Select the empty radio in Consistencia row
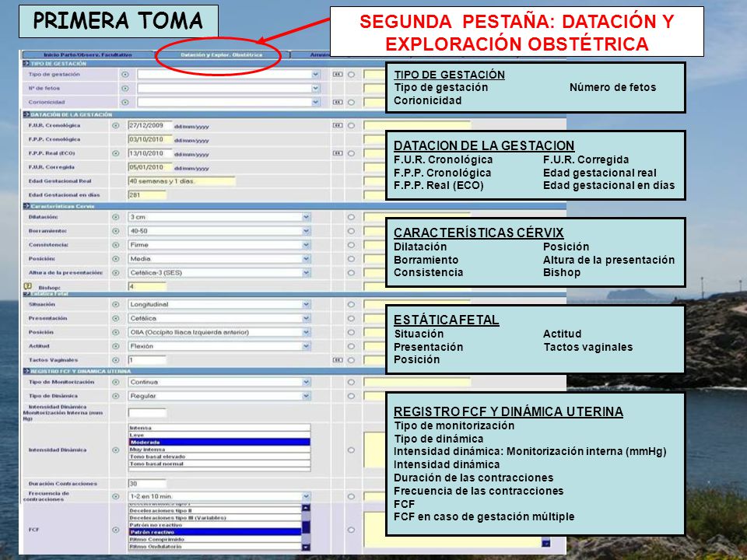 point(351,245)
